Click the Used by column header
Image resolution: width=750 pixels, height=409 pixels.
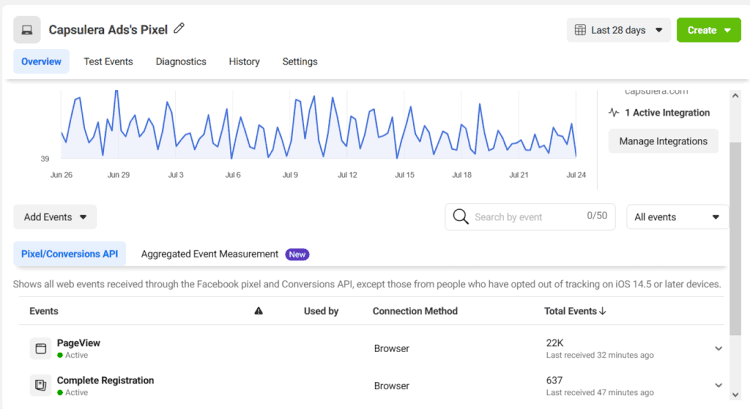pos(321,311)
